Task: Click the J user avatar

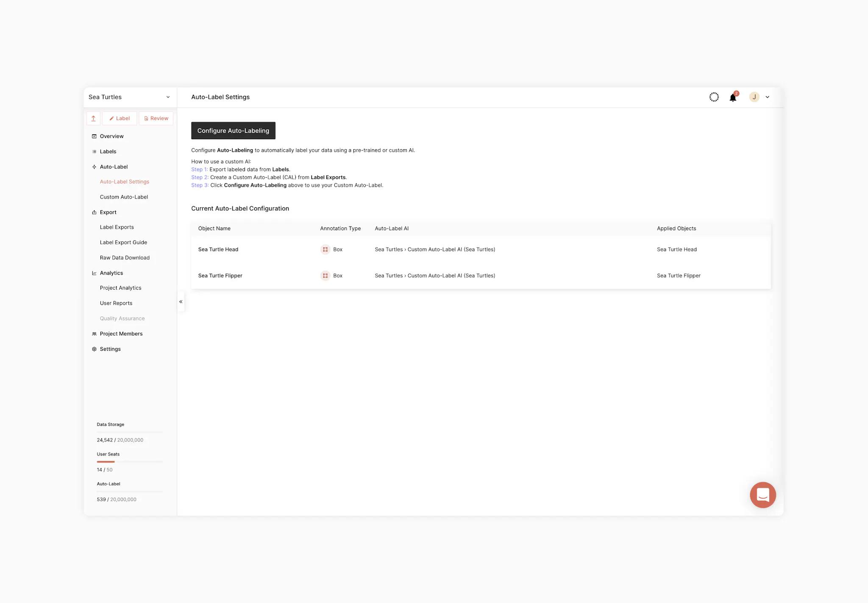Action: (x=754, y=97)
